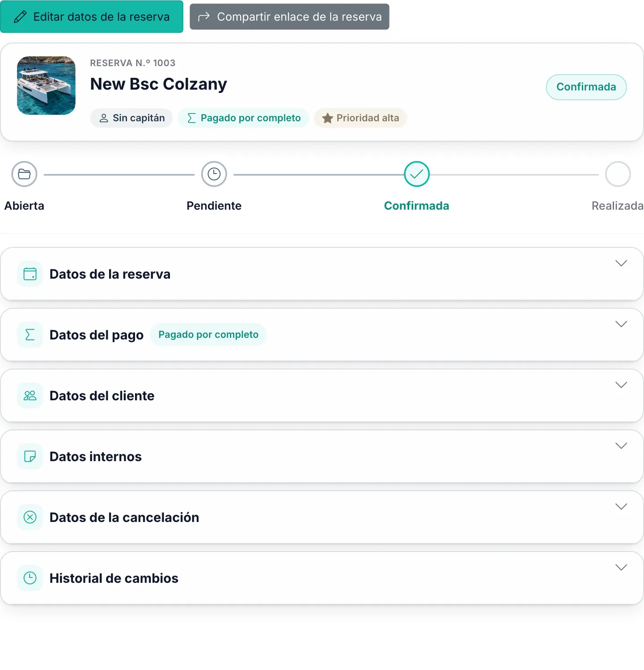Viewport: 644px width, 670px height.
Task: Click the Pagado por completo badge beside Datos del pago
Action: point(208,335)
